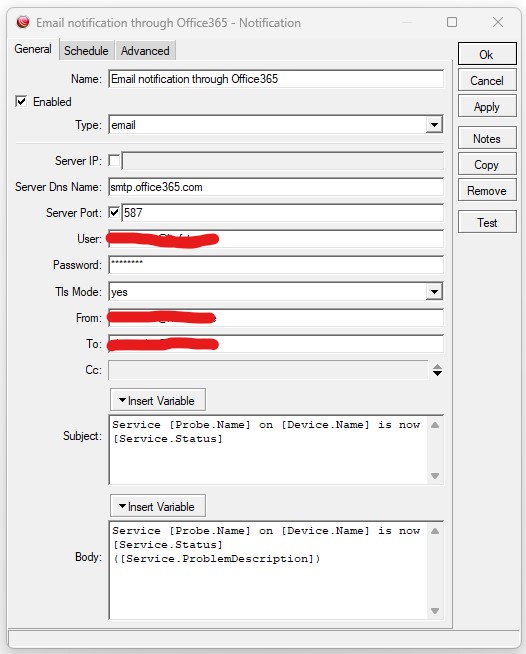Select the General tab
The image size is (526, 654).
(x=33, y=49)
